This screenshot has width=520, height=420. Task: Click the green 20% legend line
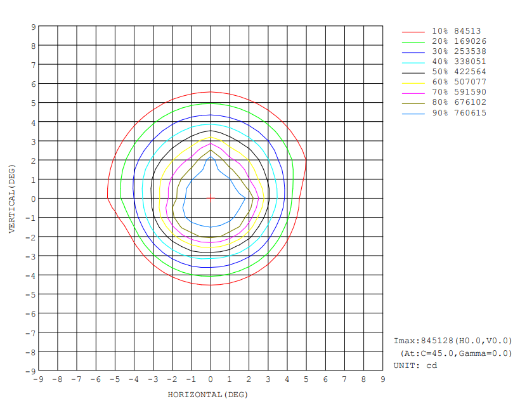[x=412, y=41]
